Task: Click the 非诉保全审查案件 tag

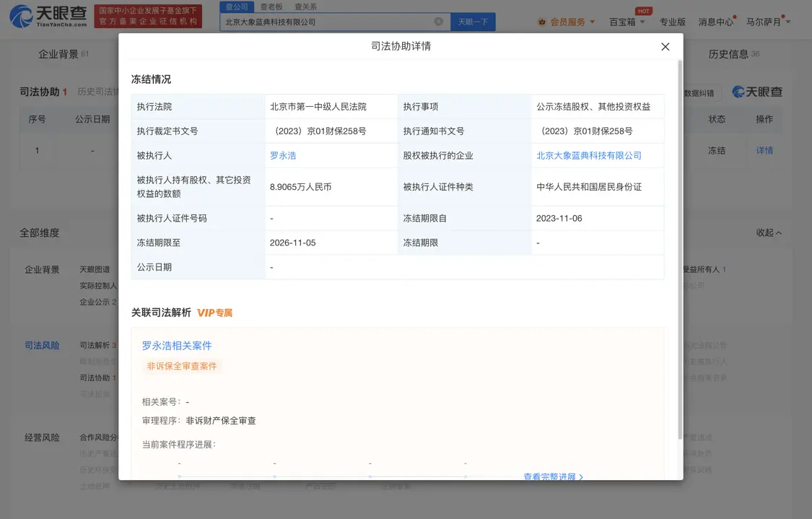Action: tap(182, 366)
